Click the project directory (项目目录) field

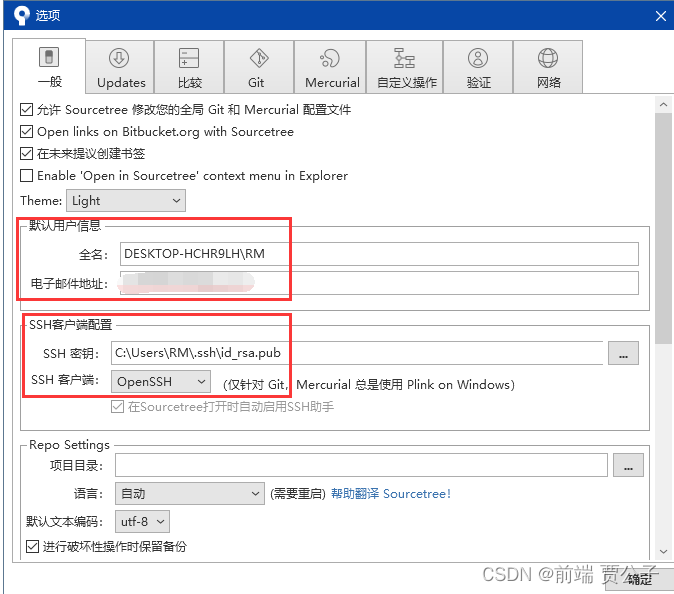(x=361, y=465)
